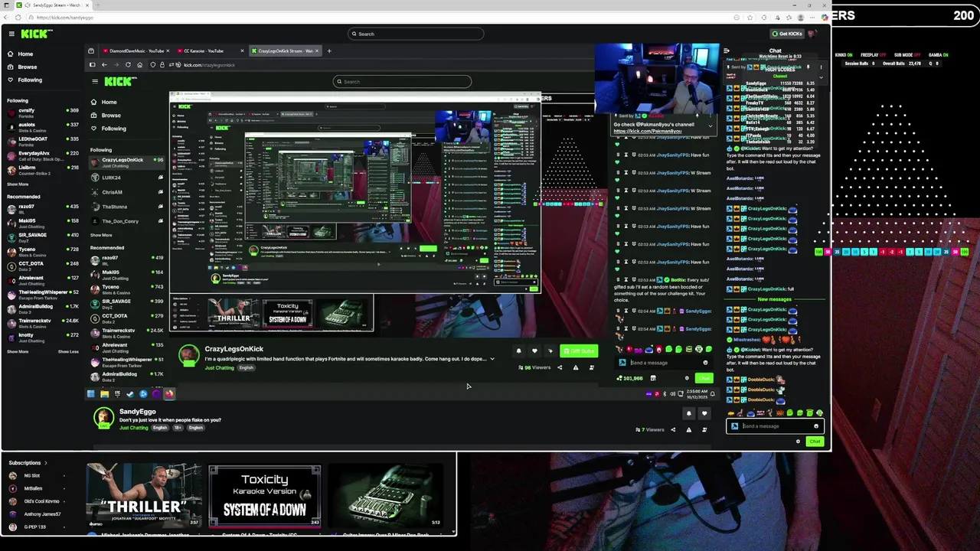Image resolution: width=980 pixels, height=551 pixels.
Task: Collapse the outer Chat panel icon
Action: coord(727,51)
